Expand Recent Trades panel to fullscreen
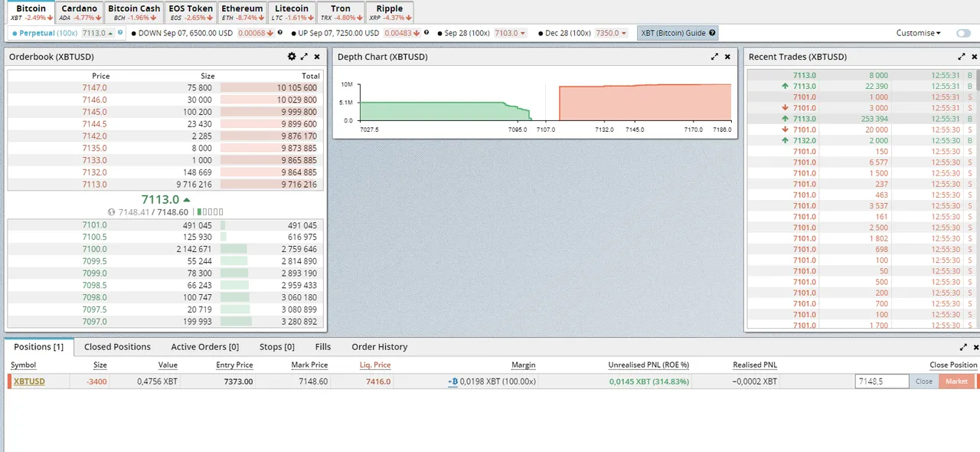 pyautogui.click(x=962, y=57)
